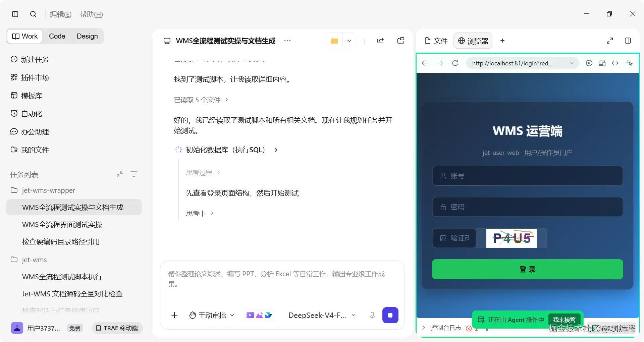Open task 检查硬编码目录路径引用

click(61, 241)
